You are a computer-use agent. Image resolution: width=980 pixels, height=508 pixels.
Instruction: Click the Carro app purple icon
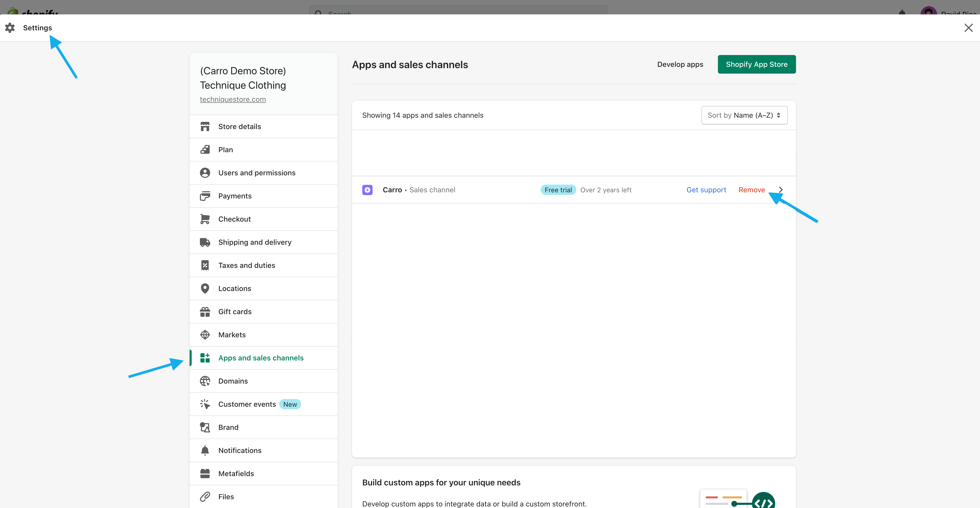click(x=367, y=190)
